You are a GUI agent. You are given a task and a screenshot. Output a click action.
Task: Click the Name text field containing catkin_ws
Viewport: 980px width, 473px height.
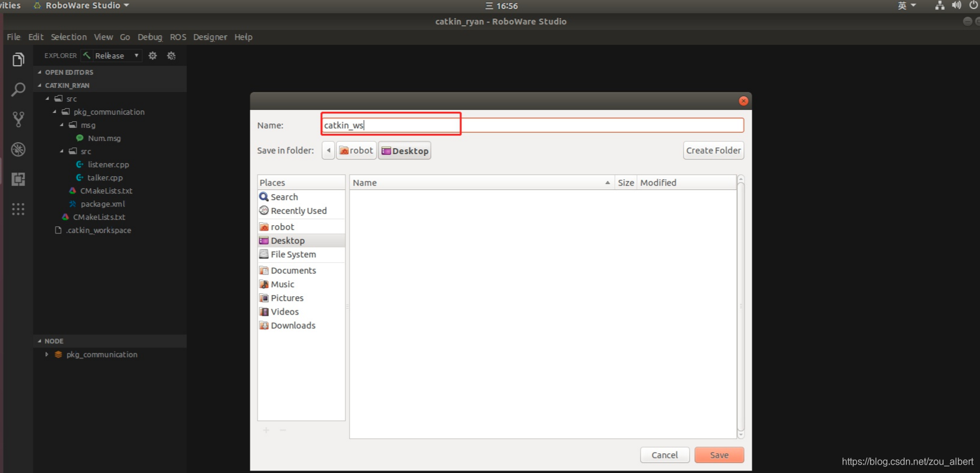(532, 125)
